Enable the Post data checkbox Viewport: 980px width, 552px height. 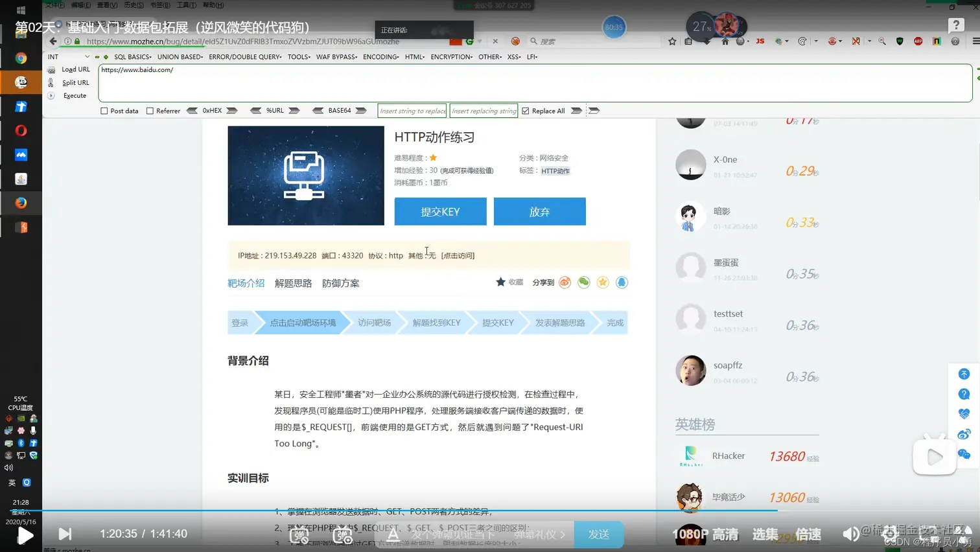tap(104, 111)
